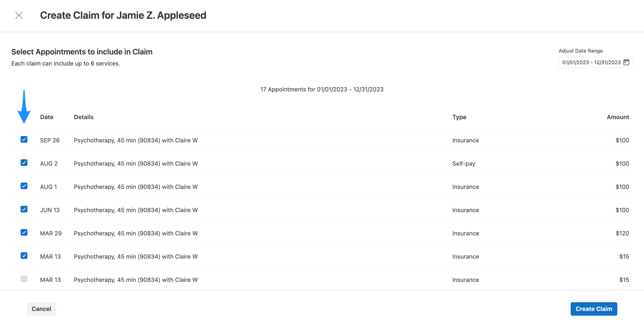Edit the Adjust Date Range input field
This screenshot has width=644, height=326.
point(595,63)
